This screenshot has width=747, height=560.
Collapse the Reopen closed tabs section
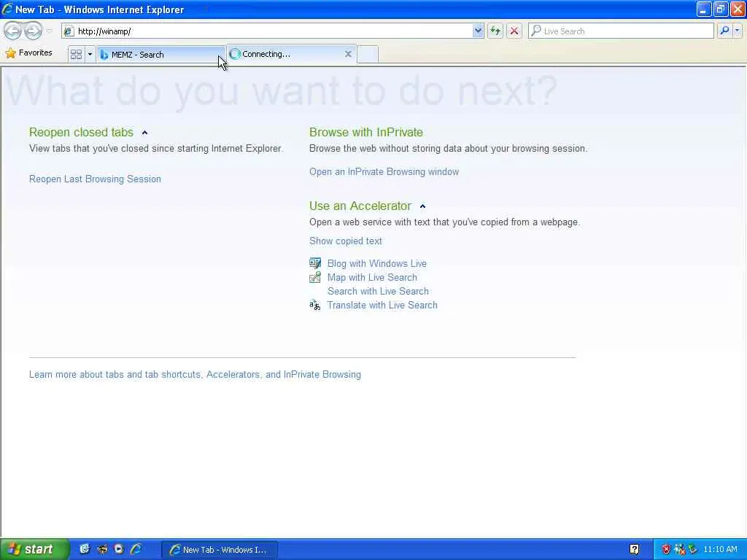[145, 133]
